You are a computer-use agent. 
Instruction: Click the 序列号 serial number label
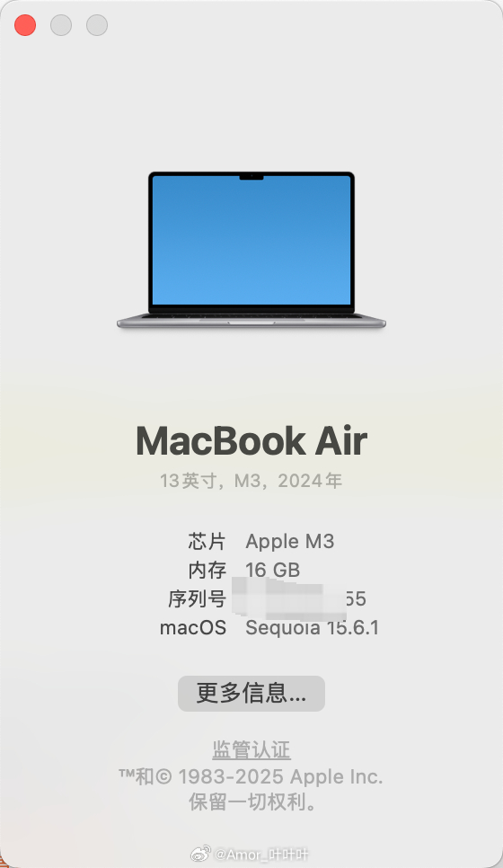198,599
